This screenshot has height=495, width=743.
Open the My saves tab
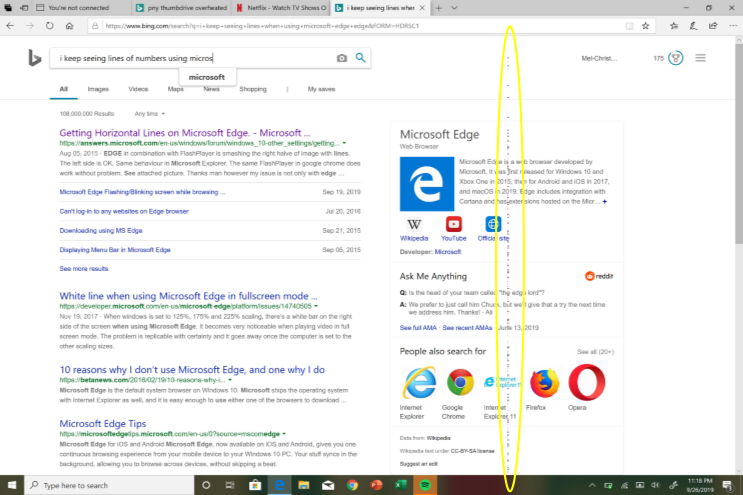pos(321,89)
